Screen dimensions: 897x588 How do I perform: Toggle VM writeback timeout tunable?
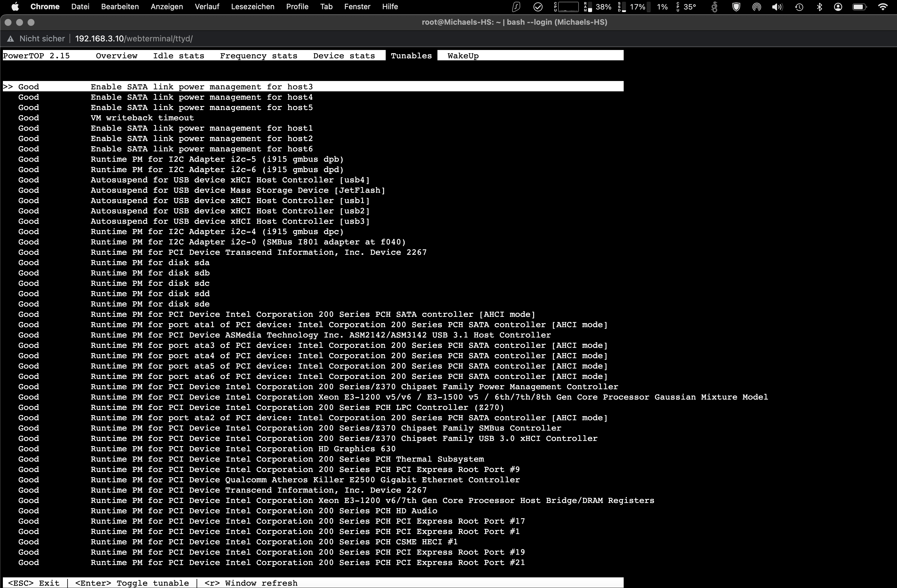coord(142,118)
